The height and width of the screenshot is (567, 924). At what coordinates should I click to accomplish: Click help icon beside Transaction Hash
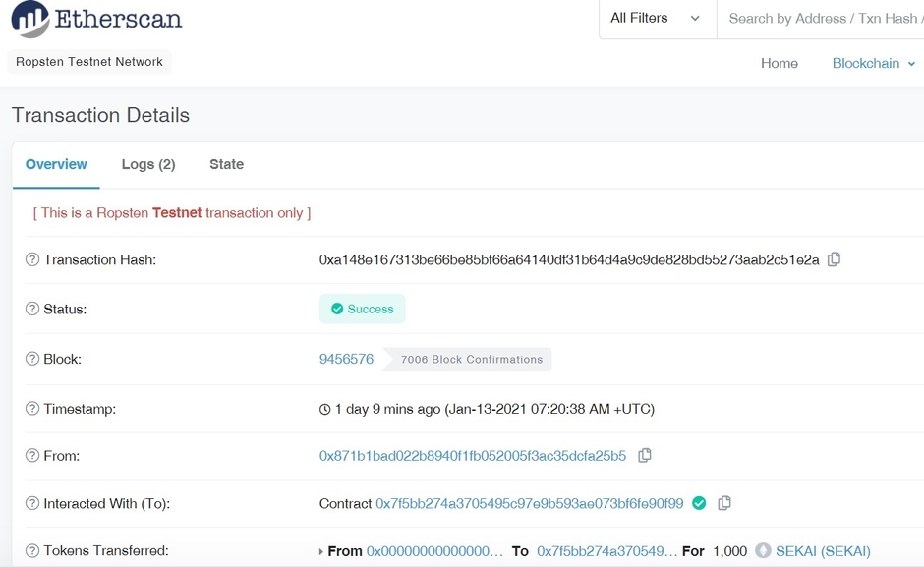32,260
